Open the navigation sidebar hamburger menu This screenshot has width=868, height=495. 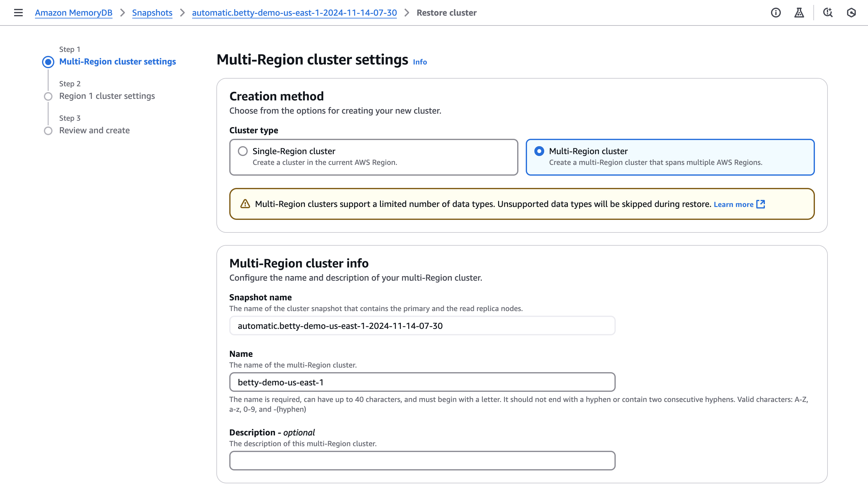pyautogui.click(x=18, y=13)
